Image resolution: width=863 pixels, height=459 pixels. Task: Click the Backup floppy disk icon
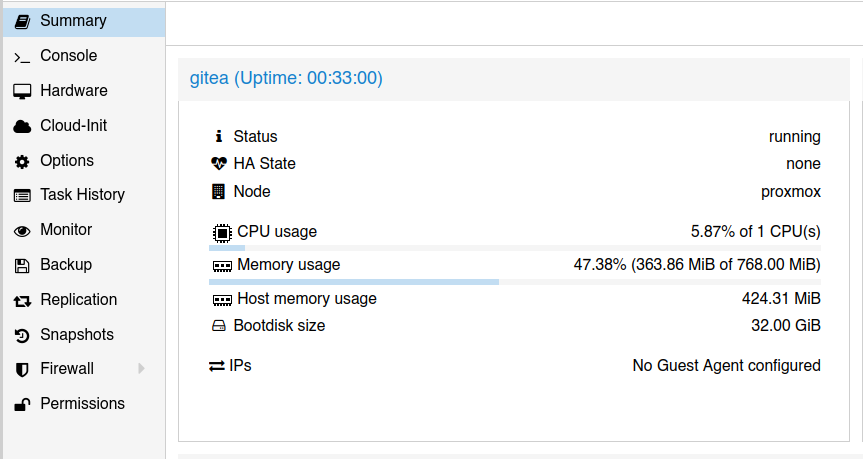coord(22,265)
